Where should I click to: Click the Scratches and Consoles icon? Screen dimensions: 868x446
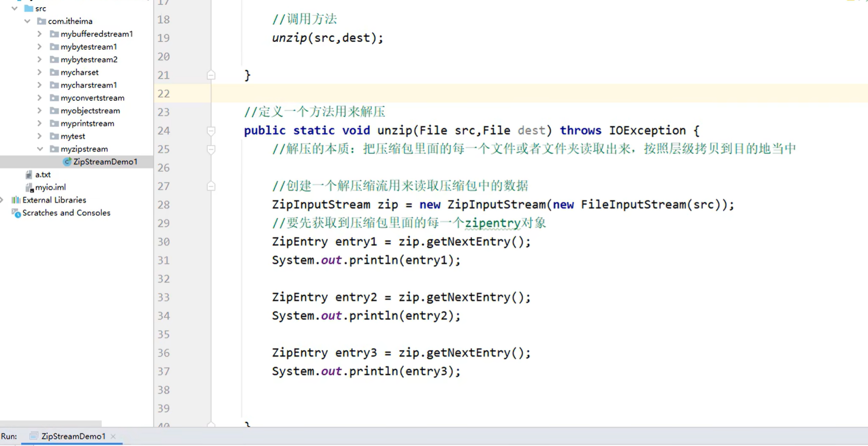point(16,212)
